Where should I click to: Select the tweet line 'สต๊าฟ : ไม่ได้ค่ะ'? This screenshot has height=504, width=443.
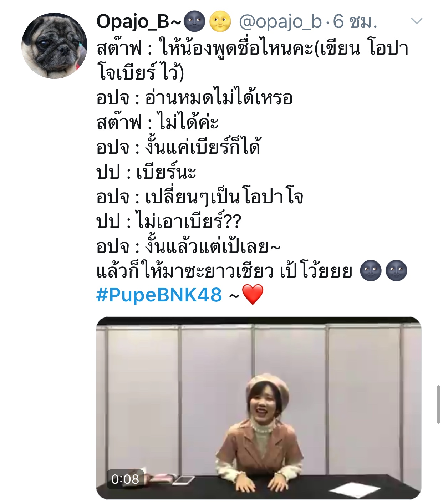[157, 122]
